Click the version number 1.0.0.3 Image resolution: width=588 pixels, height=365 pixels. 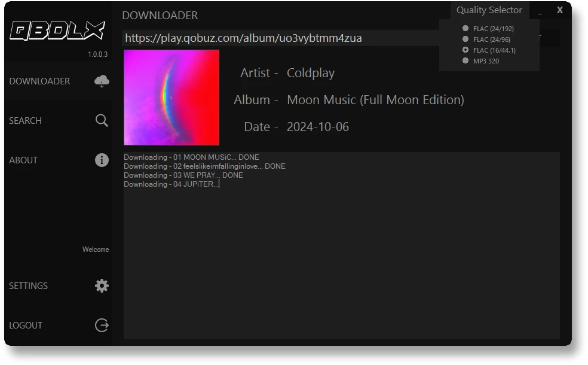(97, 54)
